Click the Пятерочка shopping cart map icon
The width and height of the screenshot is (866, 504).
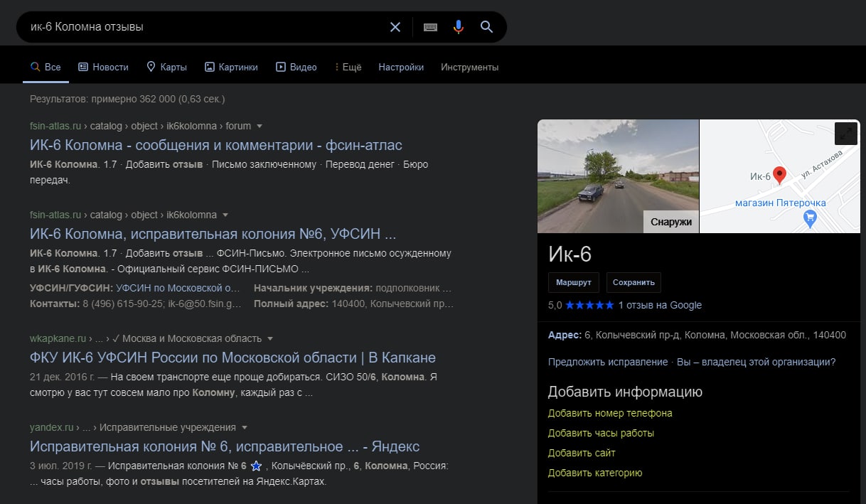coord(809,219)
